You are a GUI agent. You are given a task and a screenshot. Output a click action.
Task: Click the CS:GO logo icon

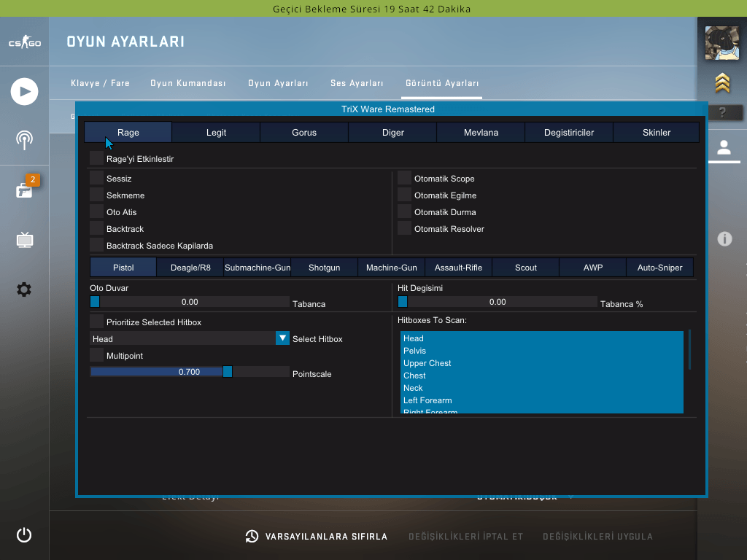click(25, 42)
